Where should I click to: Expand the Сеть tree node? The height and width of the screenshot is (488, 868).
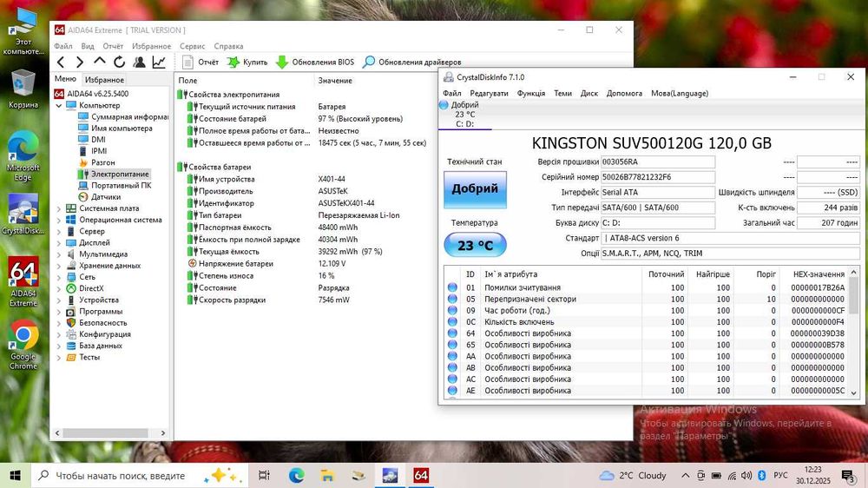pyautogui.click(x=59, y=277)
